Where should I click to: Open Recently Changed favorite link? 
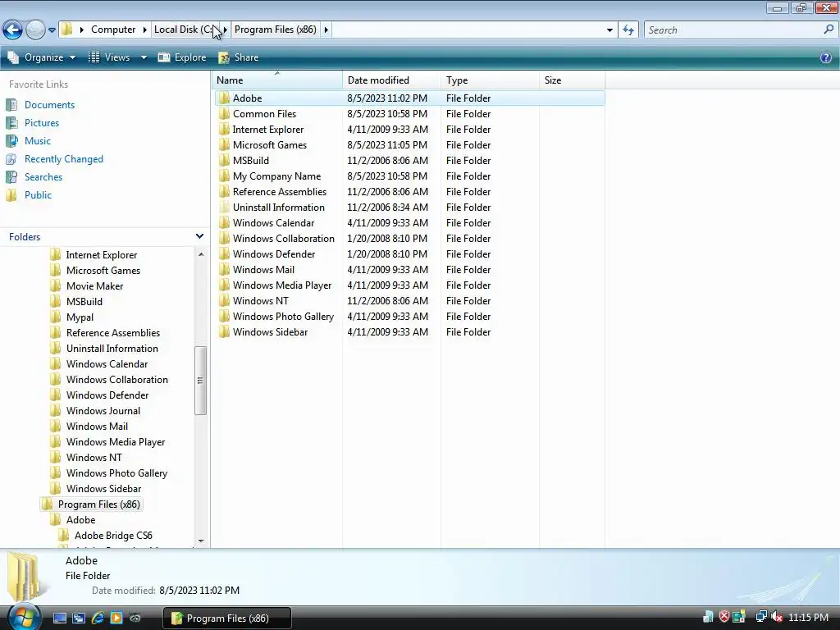point(64,159)
